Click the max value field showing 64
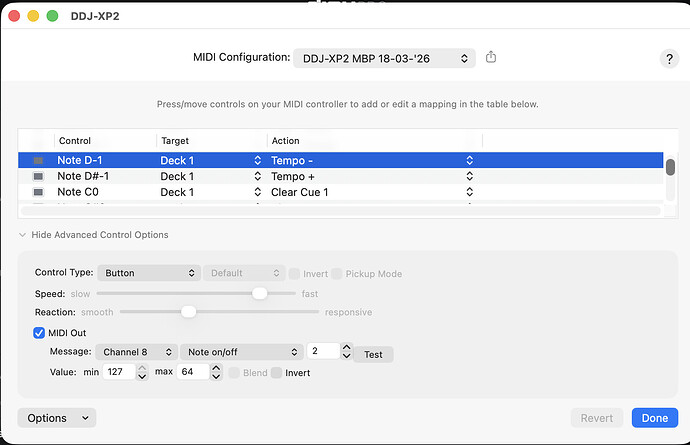 pos(193,371)
